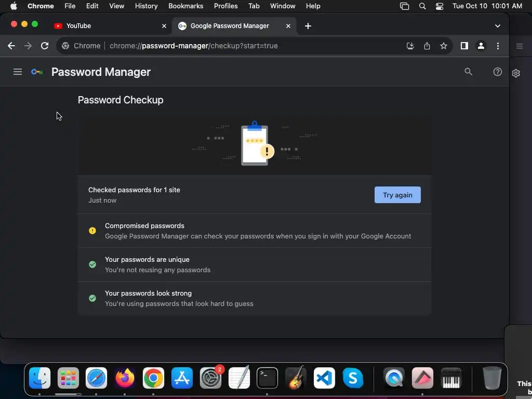
Task: Bookmark this tab with the star icon
Action: point(444,46)
